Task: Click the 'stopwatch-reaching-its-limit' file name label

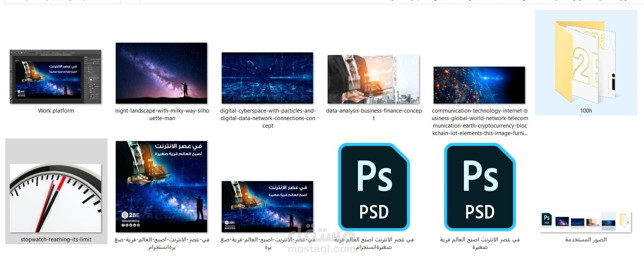Action: (56, 239)
